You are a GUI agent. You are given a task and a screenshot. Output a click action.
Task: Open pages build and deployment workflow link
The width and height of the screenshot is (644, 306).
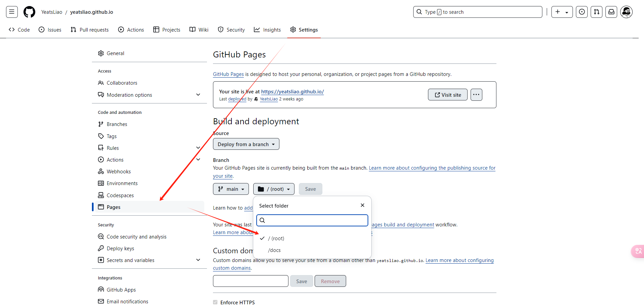(403, 225)
